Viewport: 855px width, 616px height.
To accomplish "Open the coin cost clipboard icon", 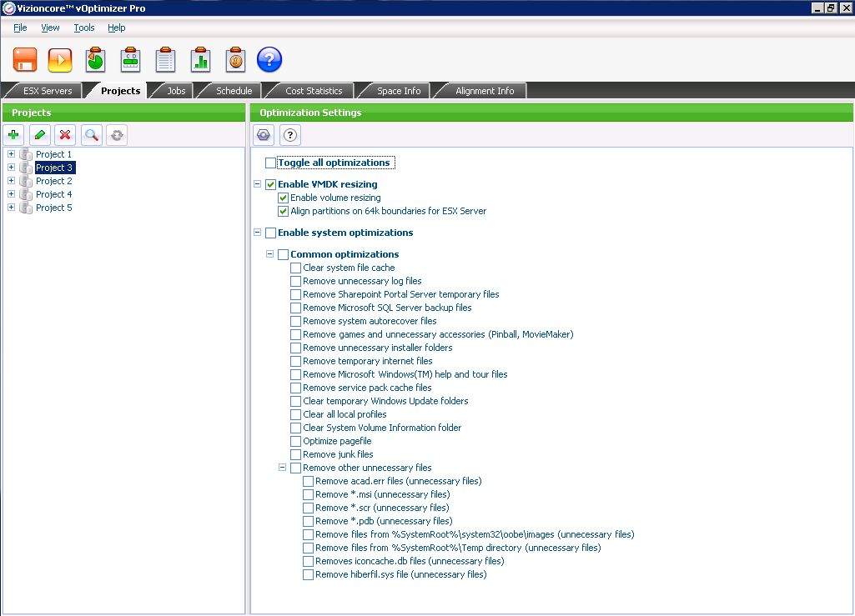I will [235, 59].
